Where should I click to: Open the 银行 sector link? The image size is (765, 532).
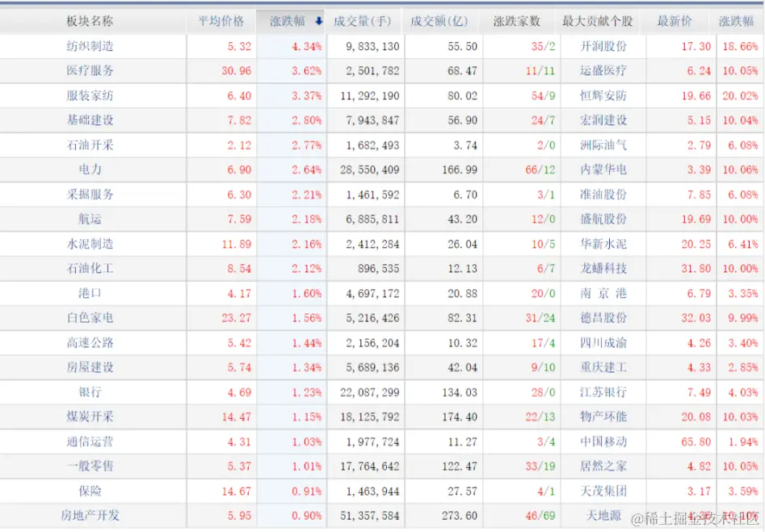90,392
